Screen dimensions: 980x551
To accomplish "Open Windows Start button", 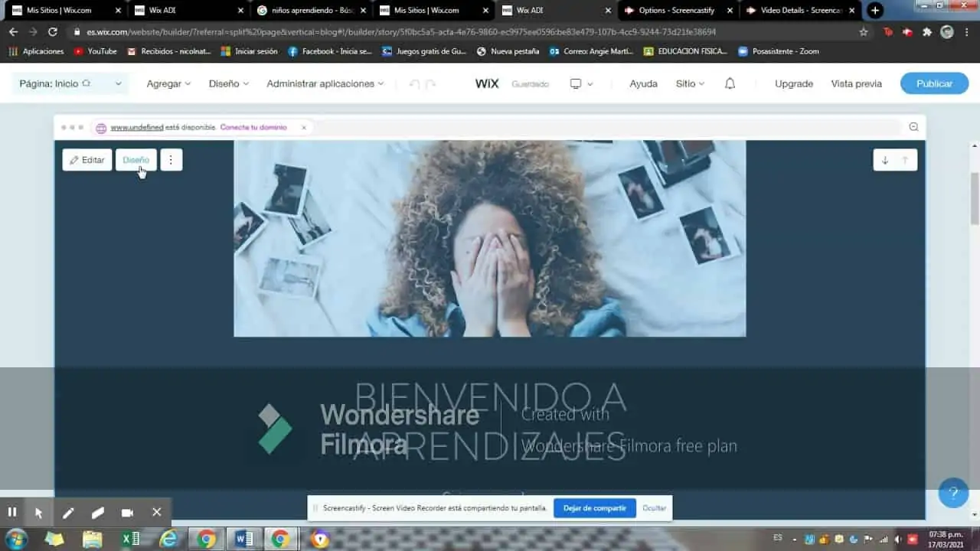I will [15, 539].
